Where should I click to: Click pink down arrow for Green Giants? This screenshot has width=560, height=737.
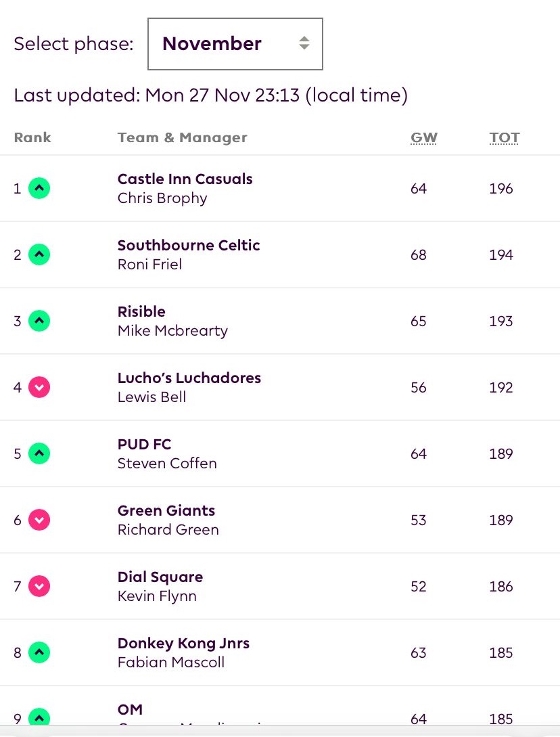pos(40,520)
